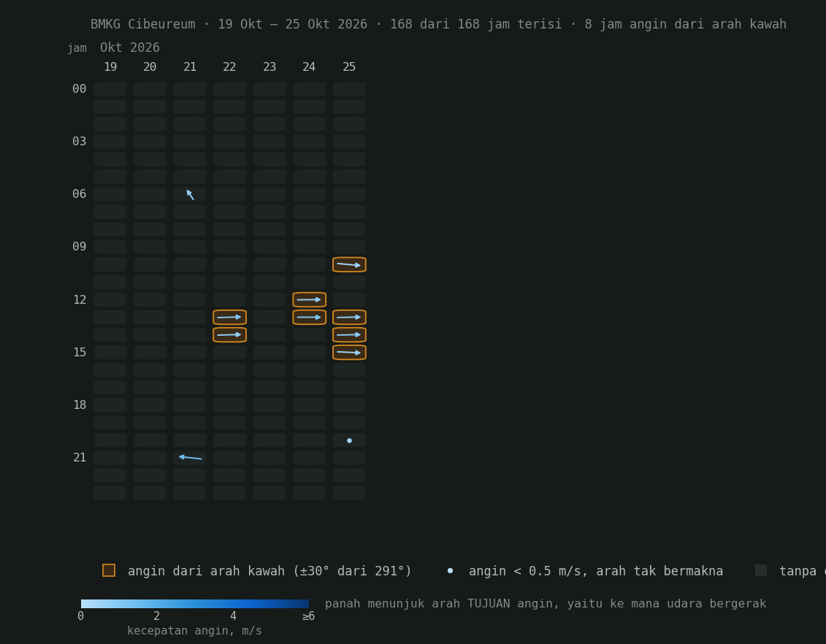This screenshot has height=644, width=826.
Task: Click the highlighted arrow cell on Oct 22 at 13
Action: click(x=229, y=317)
